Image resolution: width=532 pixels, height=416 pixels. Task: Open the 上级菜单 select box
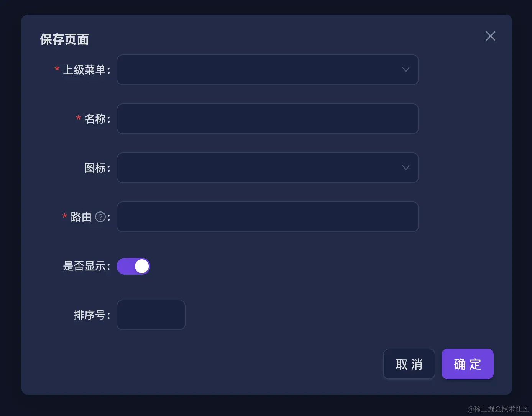click(x=261, y=70)
